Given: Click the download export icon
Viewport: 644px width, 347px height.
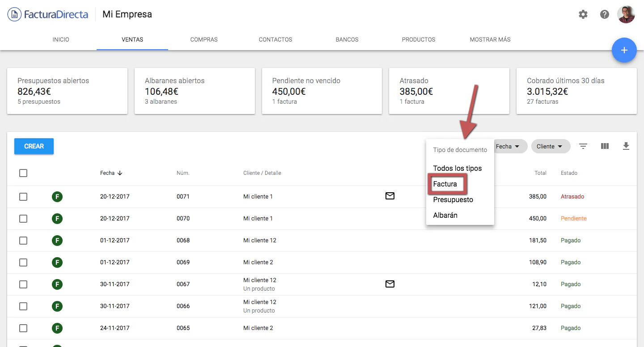Looking at the screenshot, I should [626, 146].
